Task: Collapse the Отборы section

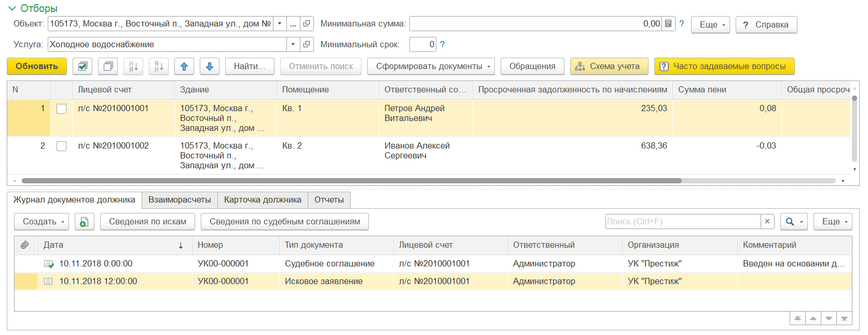Action: pos(12,8)
